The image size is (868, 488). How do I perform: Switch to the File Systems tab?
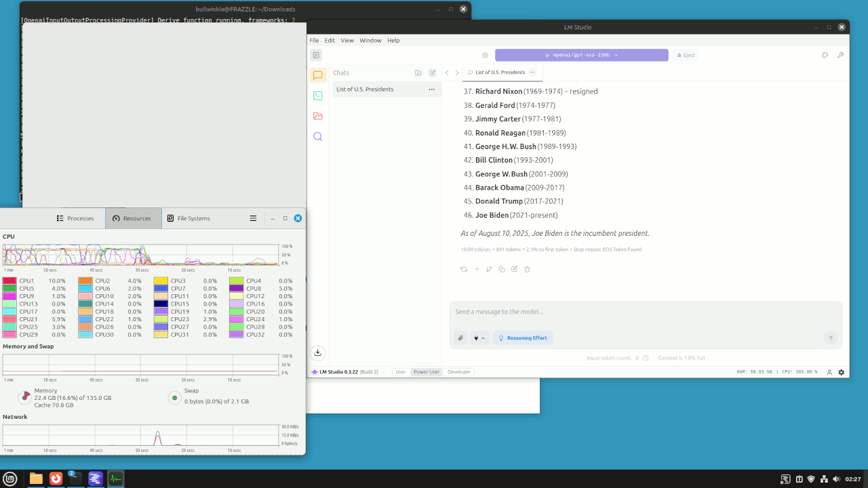point(189,218)
